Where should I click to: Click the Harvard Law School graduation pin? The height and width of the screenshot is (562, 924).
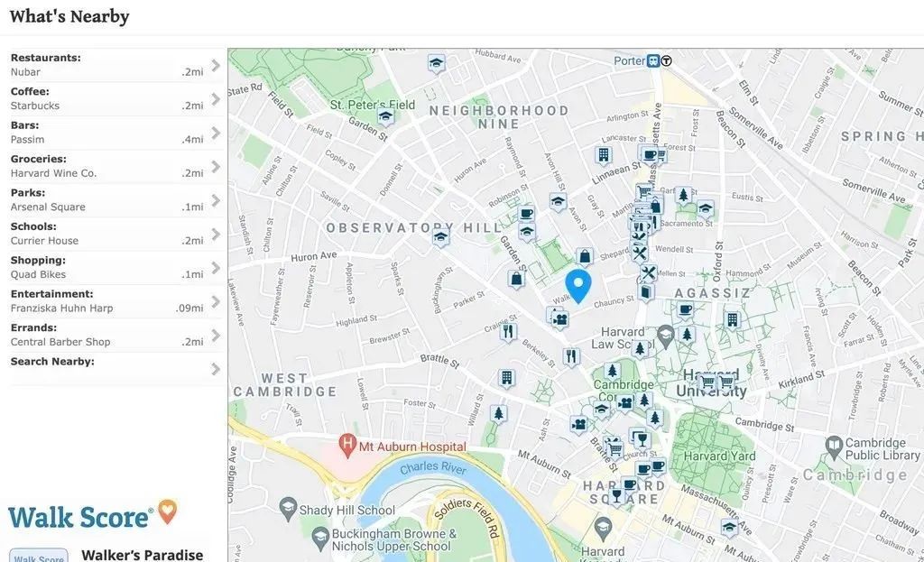point(665,336)
